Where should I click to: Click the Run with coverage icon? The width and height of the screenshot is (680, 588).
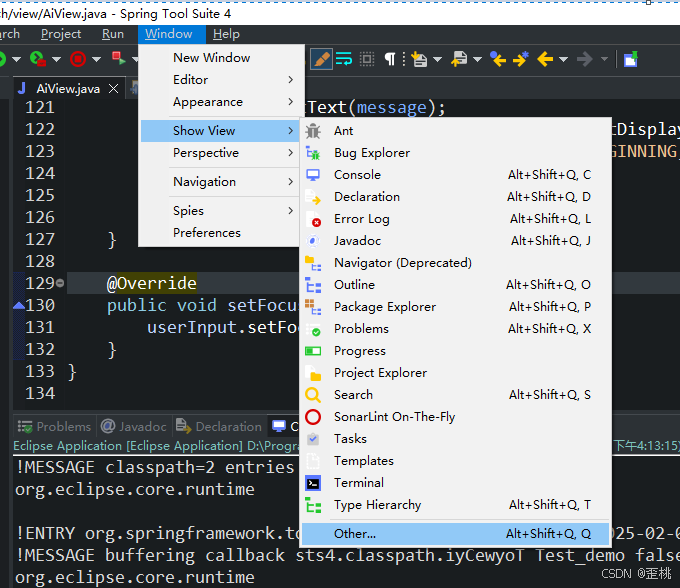tap(38, 59)
